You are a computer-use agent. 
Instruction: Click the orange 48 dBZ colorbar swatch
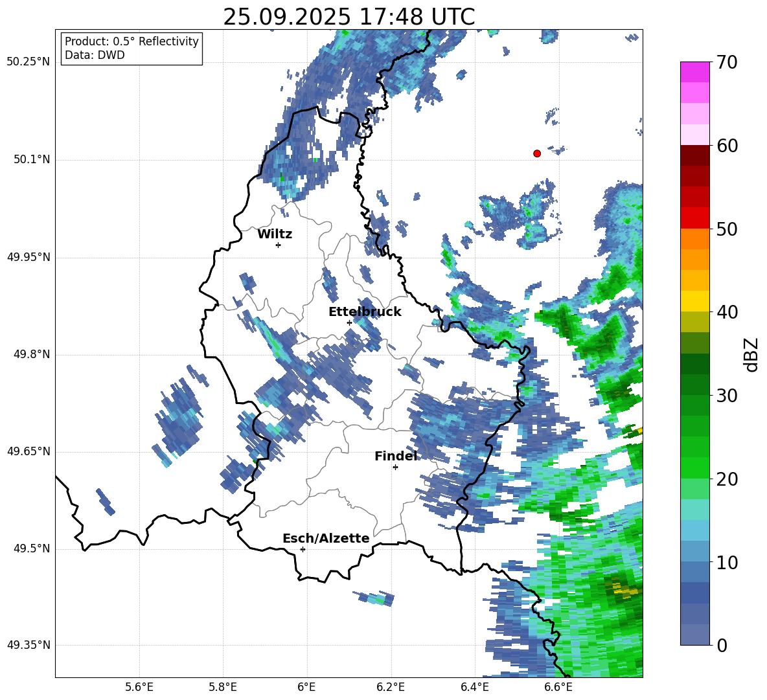click(695, 239)
